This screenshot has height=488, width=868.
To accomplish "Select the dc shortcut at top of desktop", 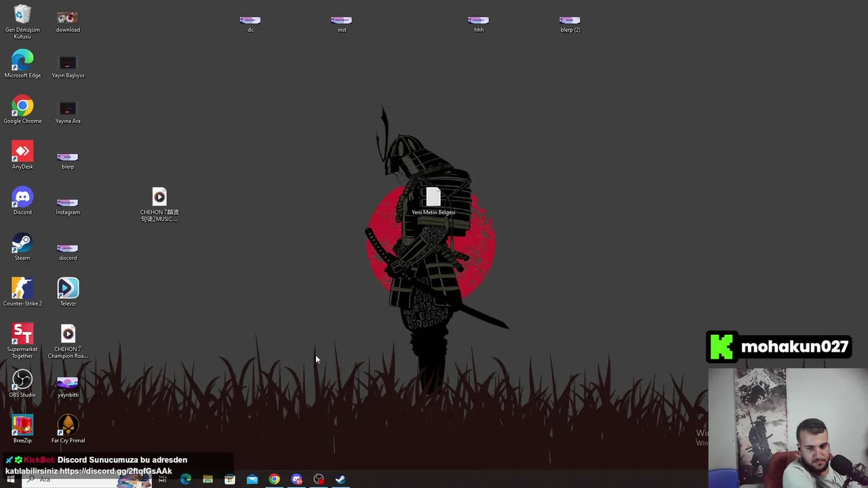I will click(250, 24).
